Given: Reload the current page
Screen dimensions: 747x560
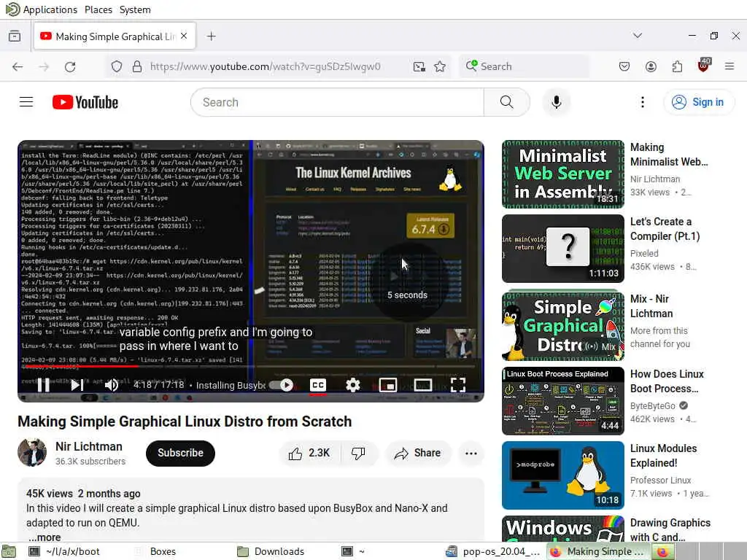Looking at the screenshot, I should [70, 66].
